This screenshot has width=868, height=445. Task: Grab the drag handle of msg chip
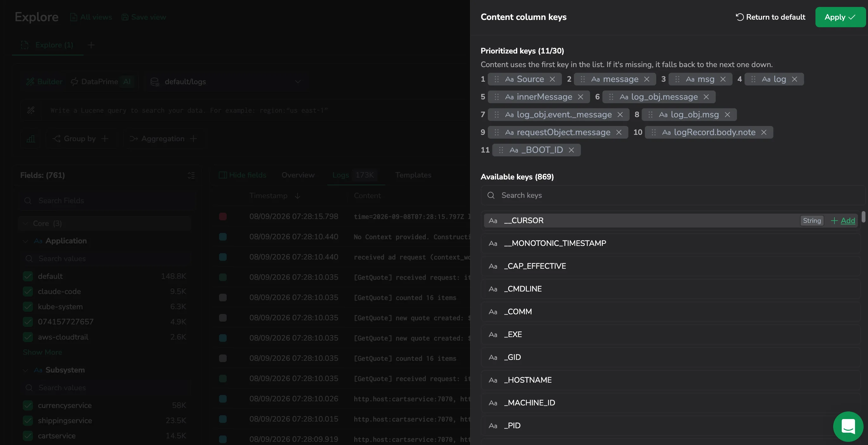677,79
